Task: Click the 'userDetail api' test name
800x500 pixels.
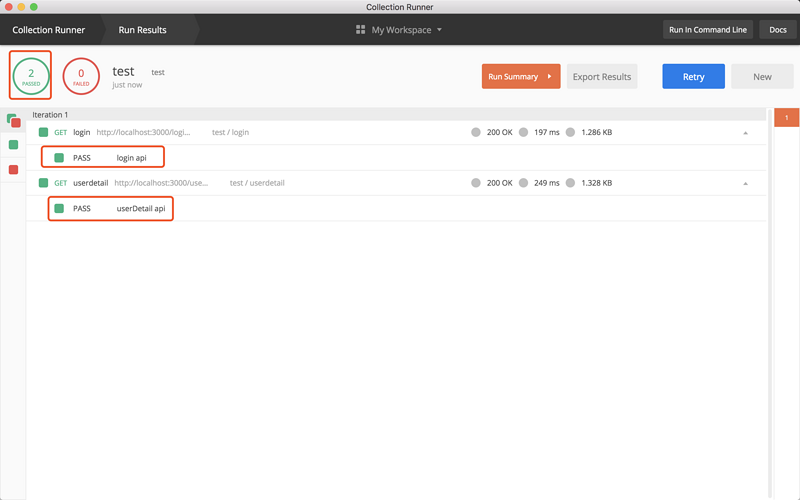Action: (x=141, y=208)
